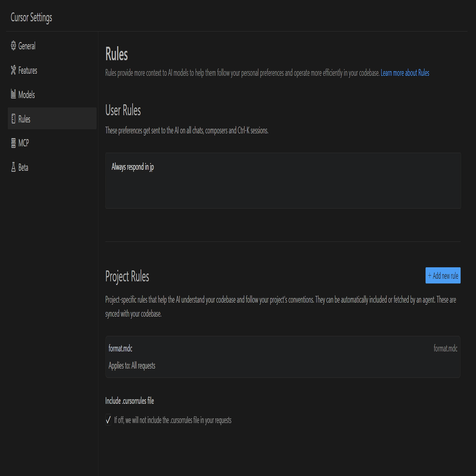
Task: Click the MCP server stack icon
Action: tap(13, 143)
